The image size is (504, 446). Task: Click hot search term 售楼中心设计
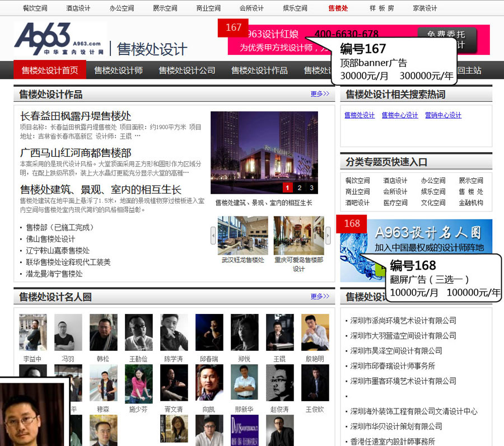pyautogui.click(x=400, y=115)
